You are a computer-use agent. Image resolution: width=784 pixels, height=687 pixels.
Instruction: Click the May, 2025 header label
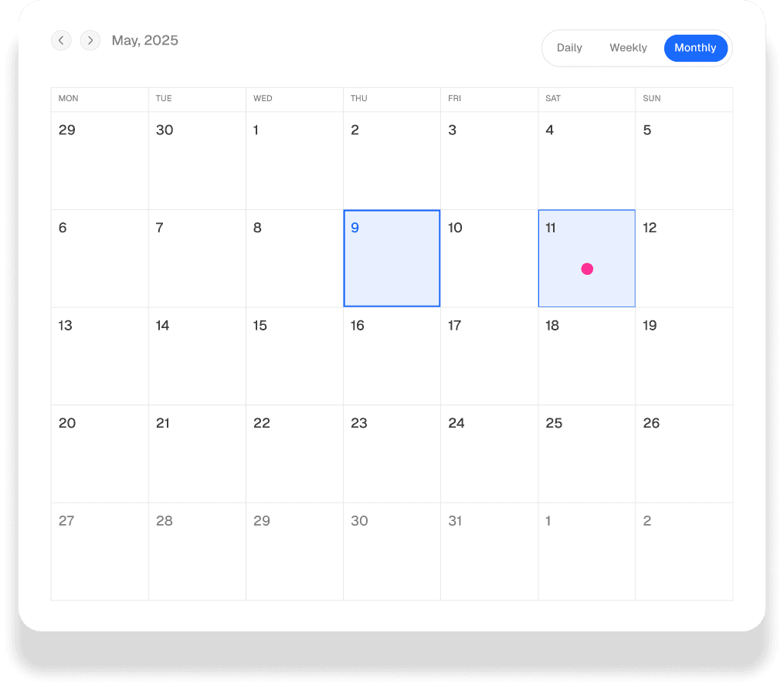(145, 40)
